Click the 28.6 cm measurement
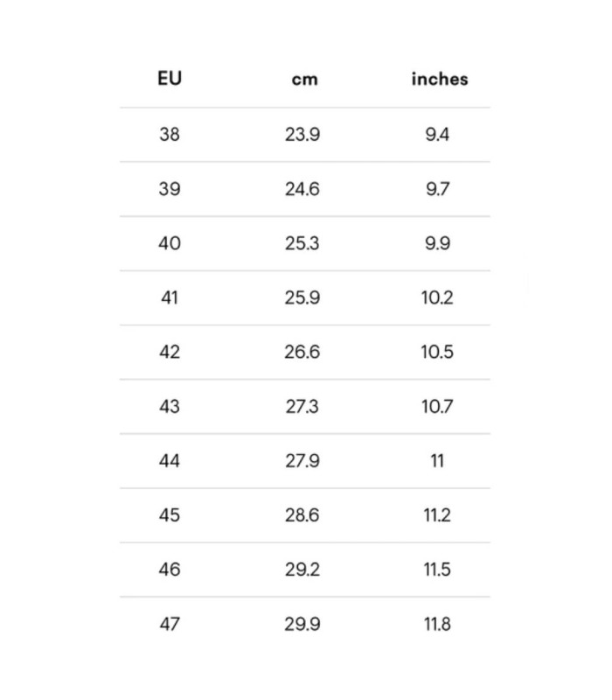Viewport: 612px width, 700px height. pyautogui.click(x=303, y=514)
